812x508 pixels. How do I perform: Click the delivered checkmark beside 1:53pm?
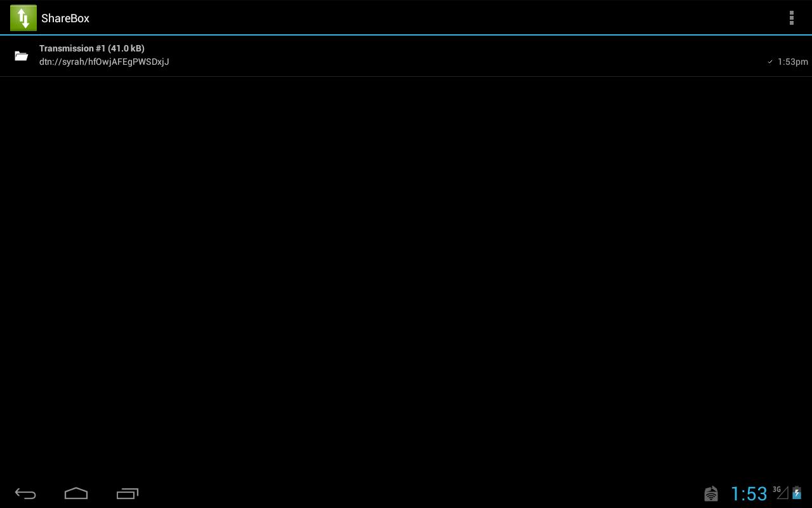pyautogui.click(x=770, y=62)
